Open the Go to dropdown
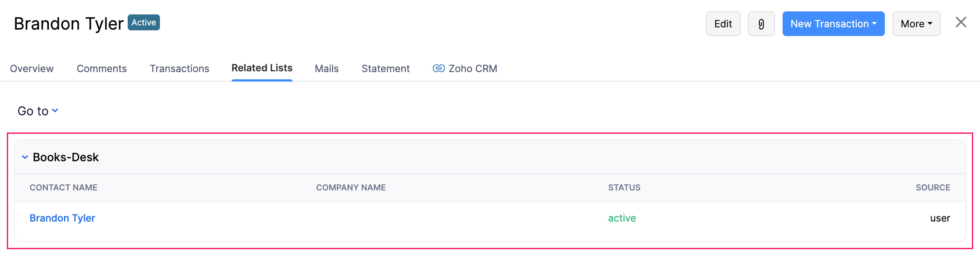Screen dimensions: 980x261 click(38, 111)
